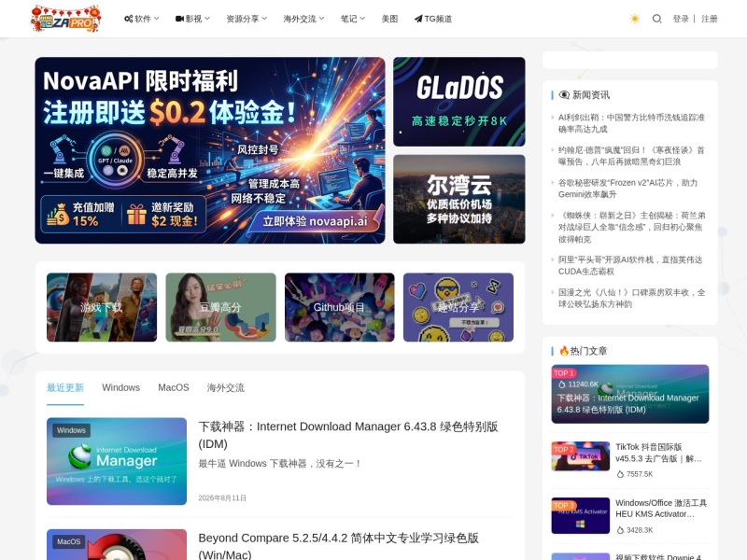Viewport: 747px width, 560px height.
Task: Open the 美图 menu item
Action: 389,19
